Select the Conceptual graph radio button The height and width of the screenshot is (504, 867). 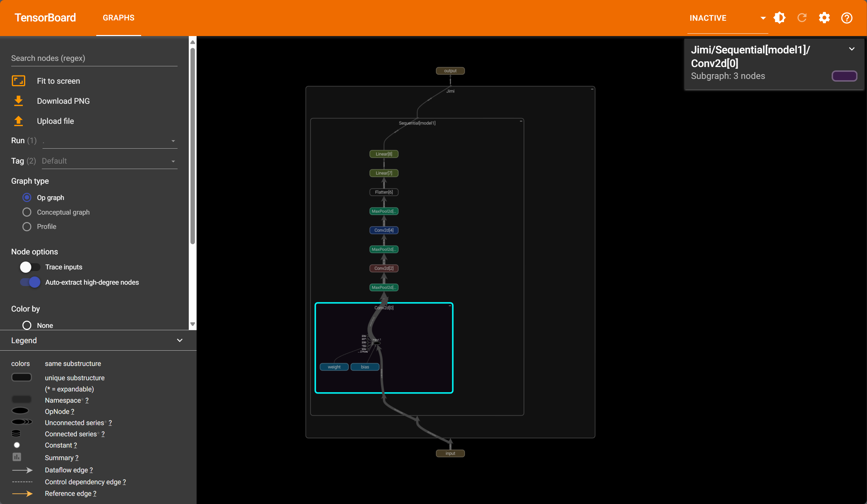tap(27, 212)
